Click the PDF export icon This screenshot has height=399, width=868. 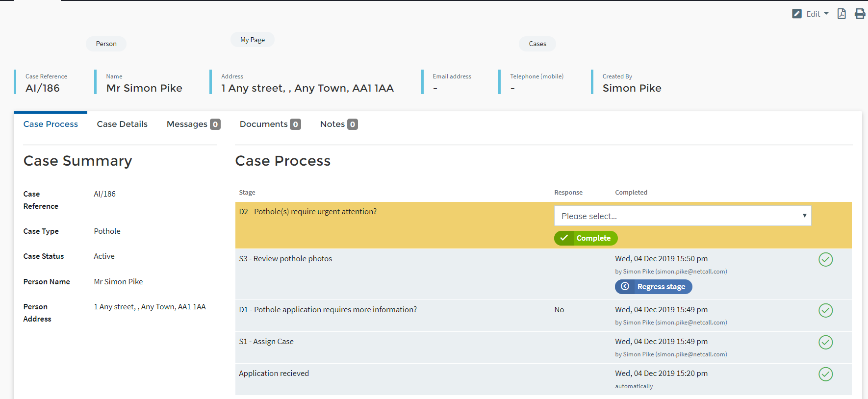click(842, 14)
